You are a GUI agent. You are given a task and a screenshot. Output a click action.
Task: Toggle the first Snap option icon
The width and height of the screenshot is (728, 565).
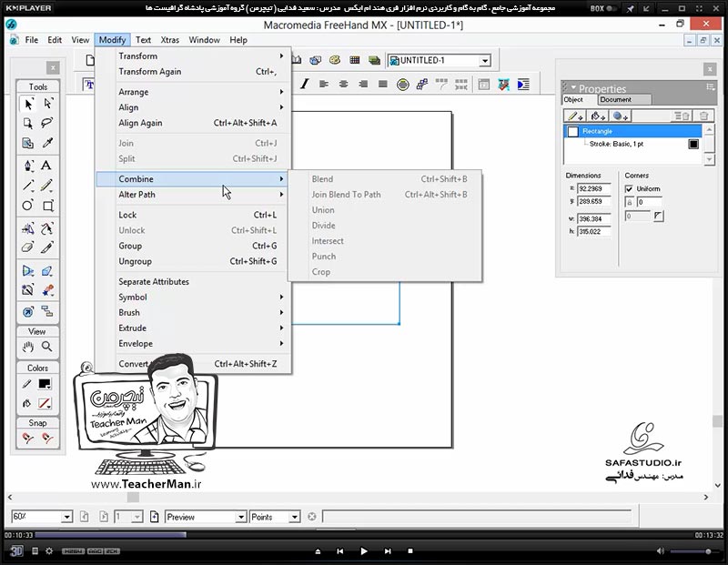28,438
